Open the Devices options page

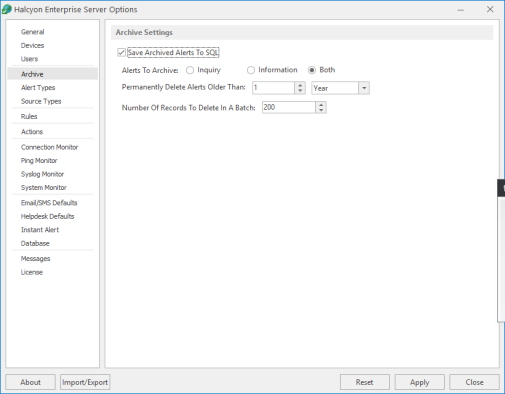coord(32,45)
